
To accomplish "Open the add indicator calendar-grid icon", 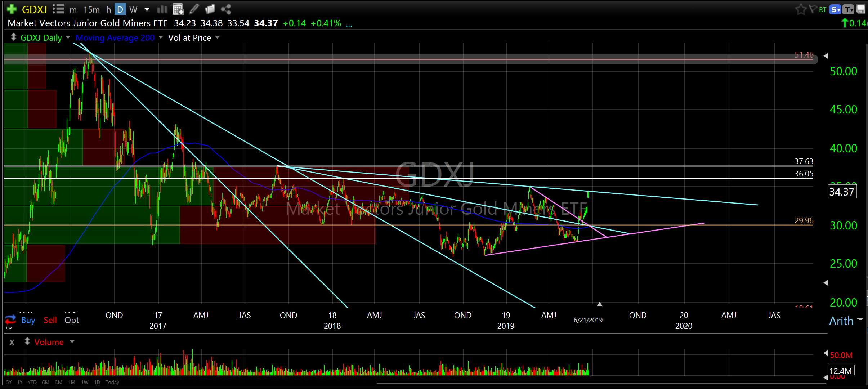I will pyautogui.click(x=178, y=9).
